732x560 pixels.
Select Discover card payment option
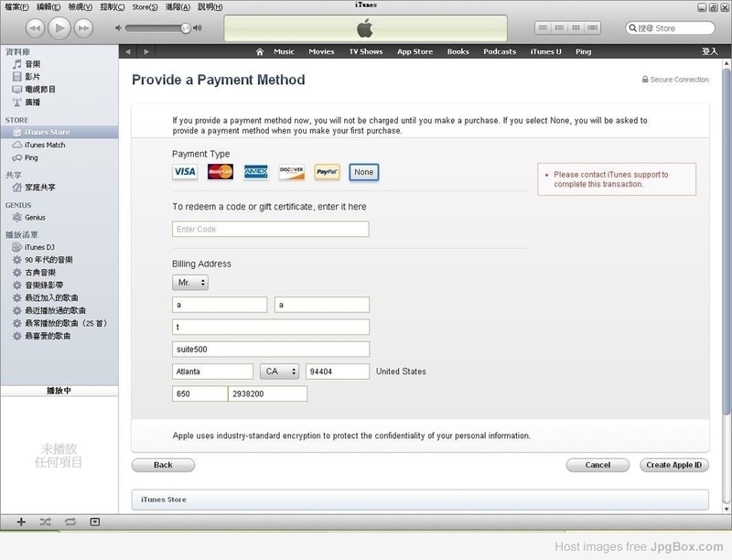tap(292, 172)
